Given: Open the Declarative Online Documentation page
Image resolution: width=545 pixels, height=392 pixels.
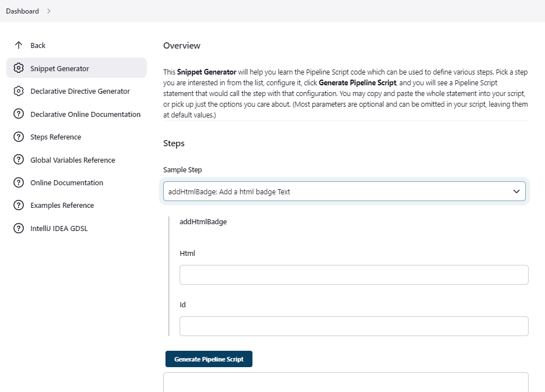Looking at the screenshot, I should [x=85, y=114].
